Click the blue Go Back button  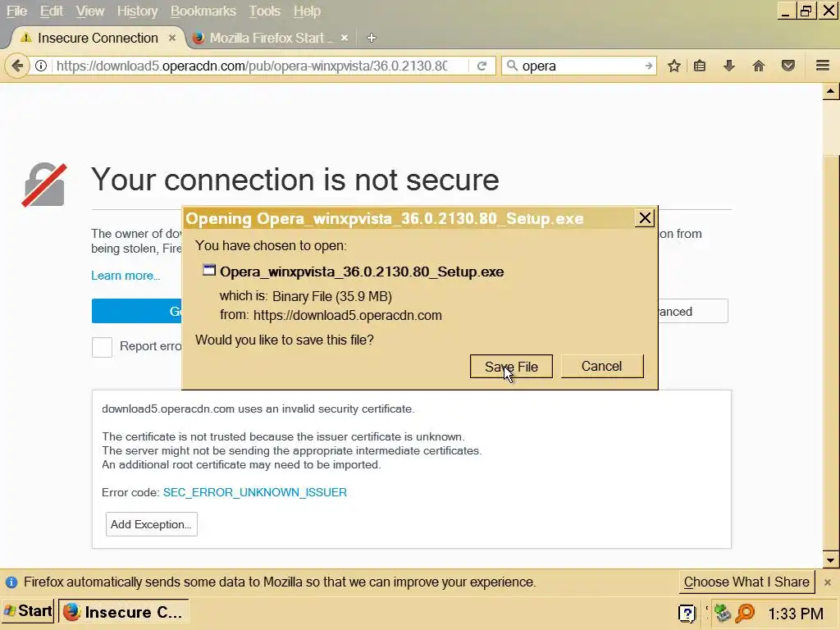[137, 311]
